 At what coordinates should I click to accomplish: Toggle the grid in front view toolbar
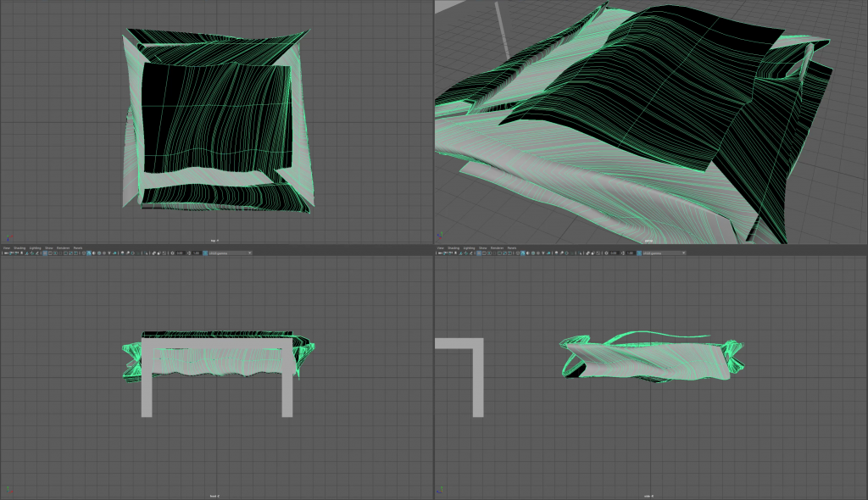(x=45, y=253)
